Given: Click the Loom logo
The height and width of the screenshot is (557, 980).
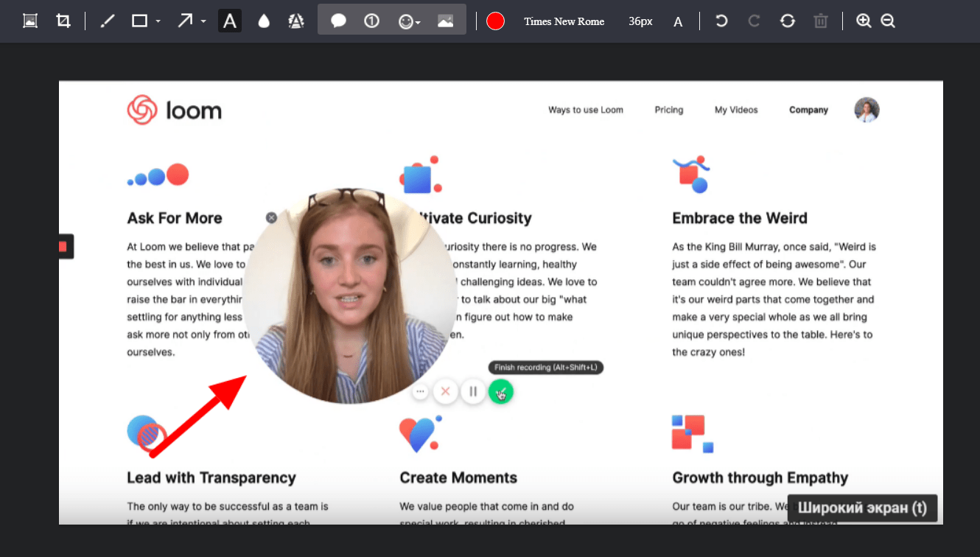Looking at the screenshot, I should point(175,111).
